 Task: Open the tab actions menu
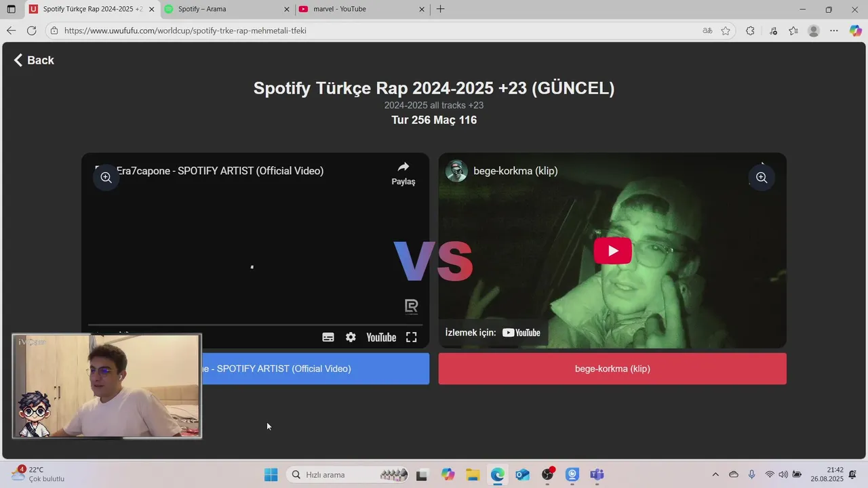point(11,9)
